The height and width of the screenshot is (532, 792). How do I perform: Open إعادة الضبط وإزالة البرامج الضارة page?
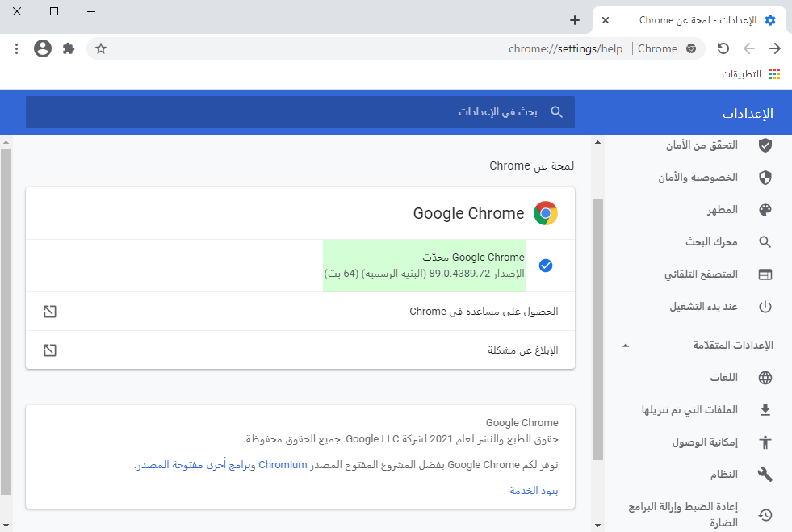coord(683,515)
